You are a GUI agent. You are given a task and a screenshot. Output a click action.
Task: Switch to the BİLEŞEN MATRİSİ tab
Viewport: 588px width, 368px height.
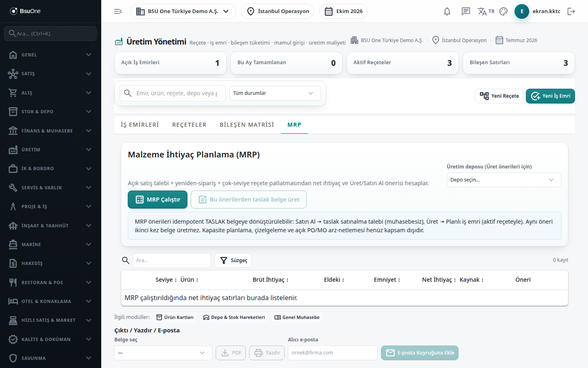[x=247, y=125]
